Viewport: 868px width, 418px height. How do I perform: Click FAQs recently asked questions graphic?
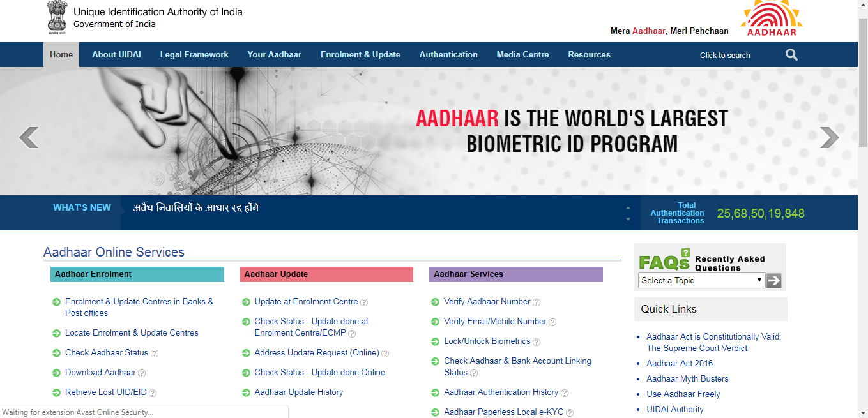tap(702, 260)
